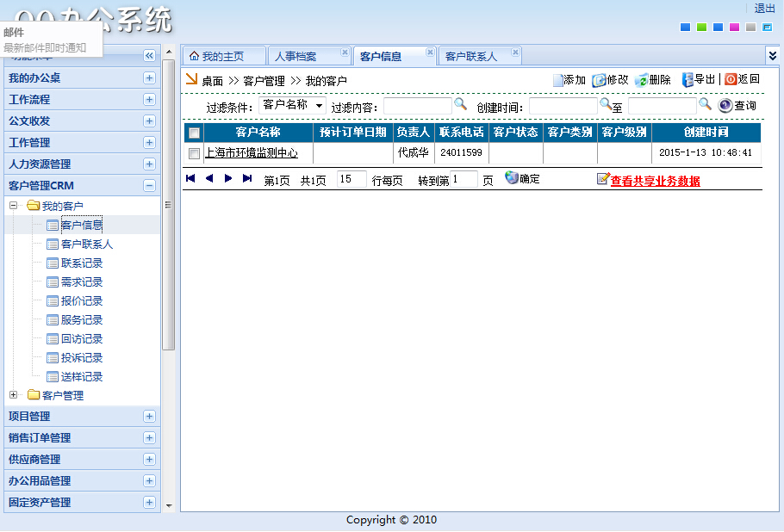The width and height of the screenshot is (784, 532).
Task: Collapse the 客户管理CRM section
Action: click(x=149, y=185)
